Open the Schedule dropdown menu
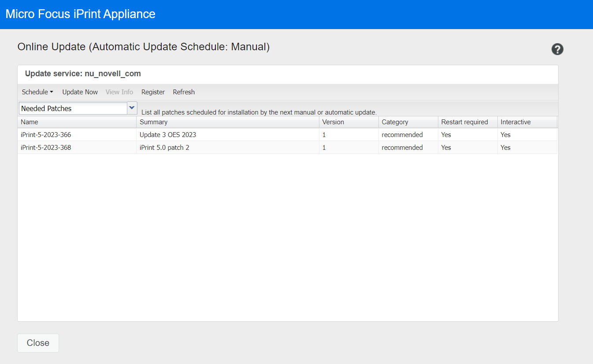Image resolution: width=593 pixels, height=364 pixels. tap(37, 92)
